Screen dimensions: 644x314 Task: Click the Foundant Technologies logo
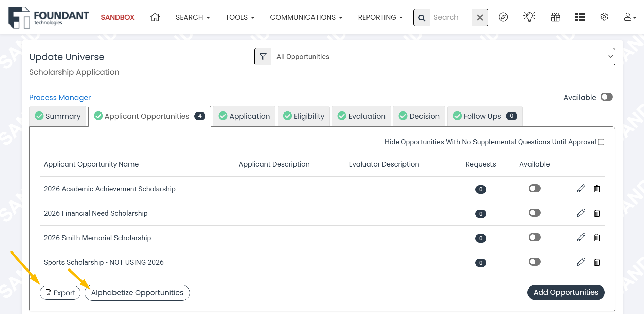coord(49,17)
